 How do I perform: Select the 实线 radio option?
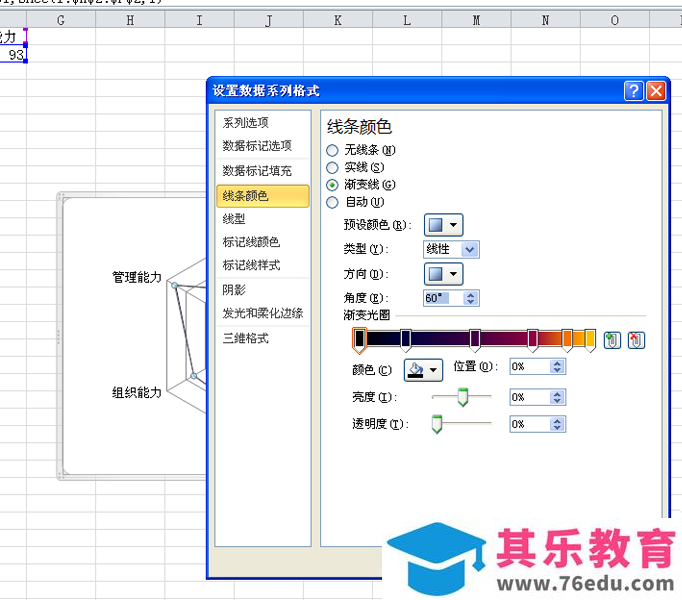coord(332,168)
